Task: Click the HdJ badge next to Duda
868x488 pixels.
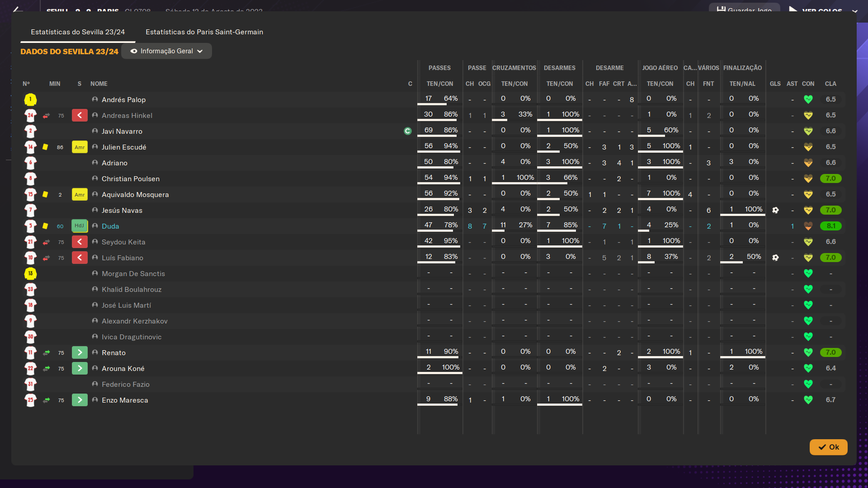Action: (x=80, y=226)
